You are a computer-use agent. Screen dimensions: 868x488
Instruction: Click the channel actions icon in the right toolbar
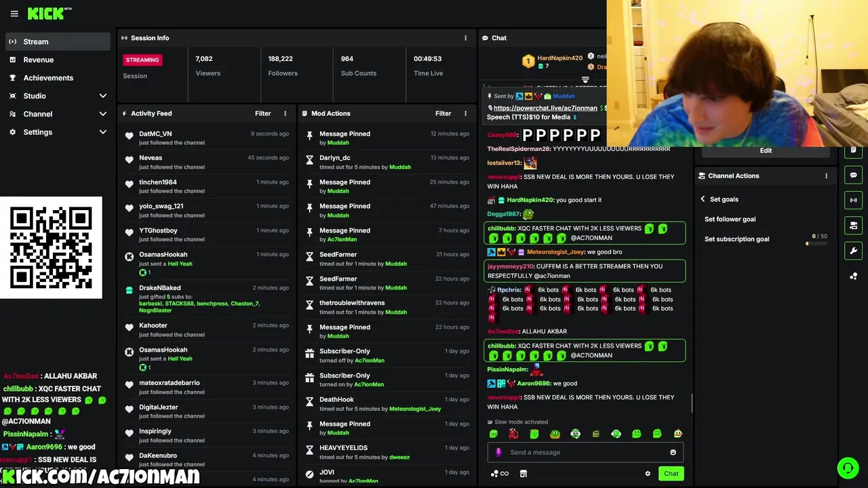854,225
